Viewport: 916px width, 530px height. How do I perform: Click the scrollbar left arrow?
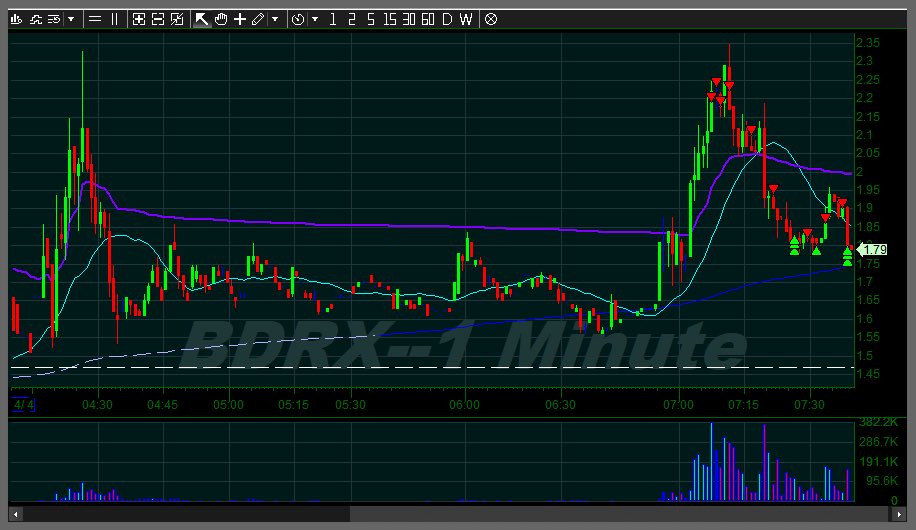[16, 514]
